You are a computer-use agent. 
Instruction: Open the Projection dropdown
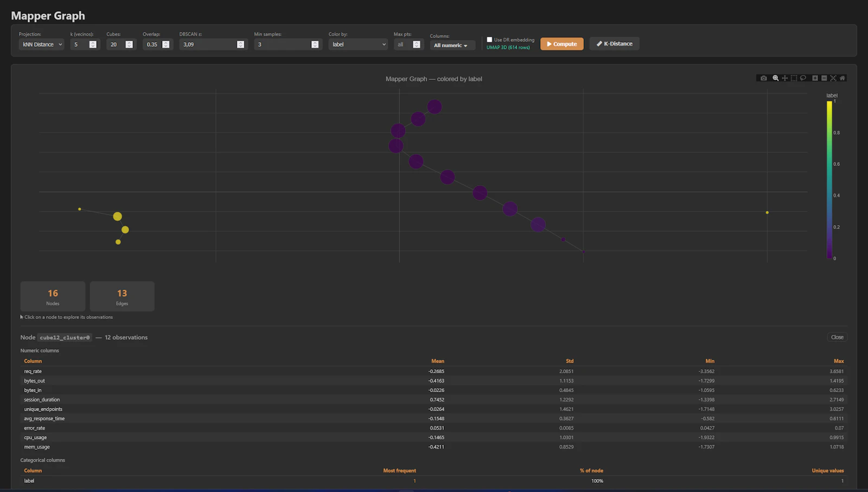42,44
